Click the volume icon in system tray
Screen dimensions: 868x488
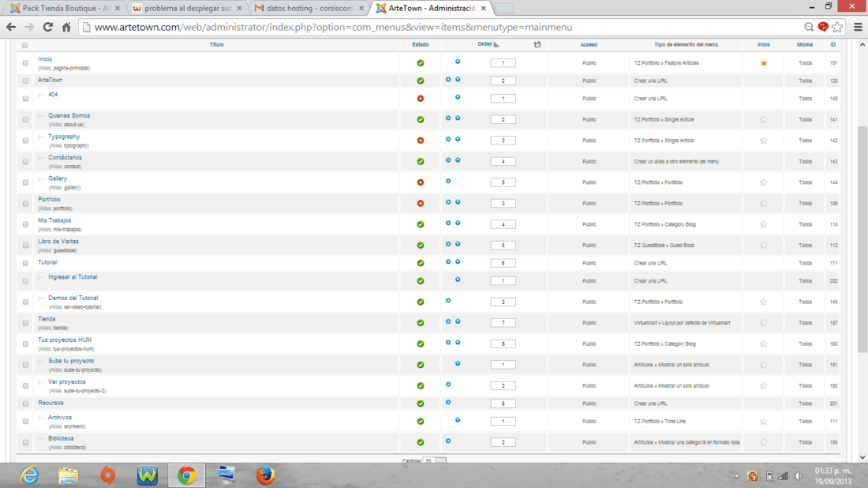tap(798, 476)
